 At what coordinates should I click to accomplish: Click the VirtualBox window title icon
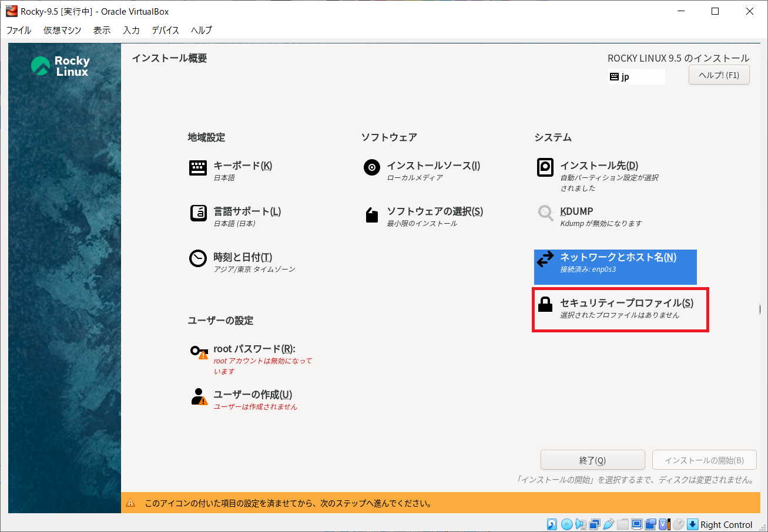[12, 11]
